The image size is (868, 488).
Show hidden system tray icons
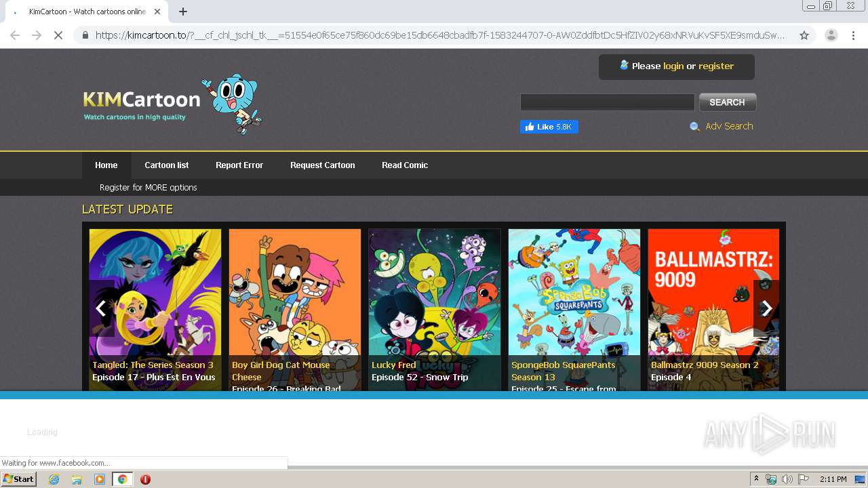tap(756, 479)
